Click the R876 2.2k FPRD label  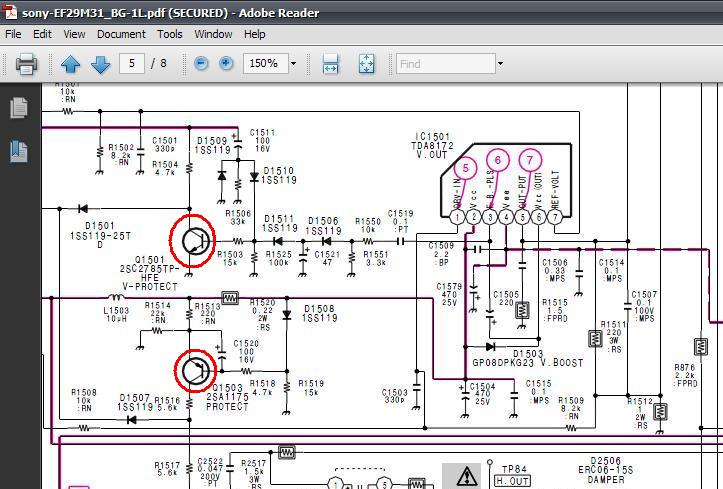point(686,375)
